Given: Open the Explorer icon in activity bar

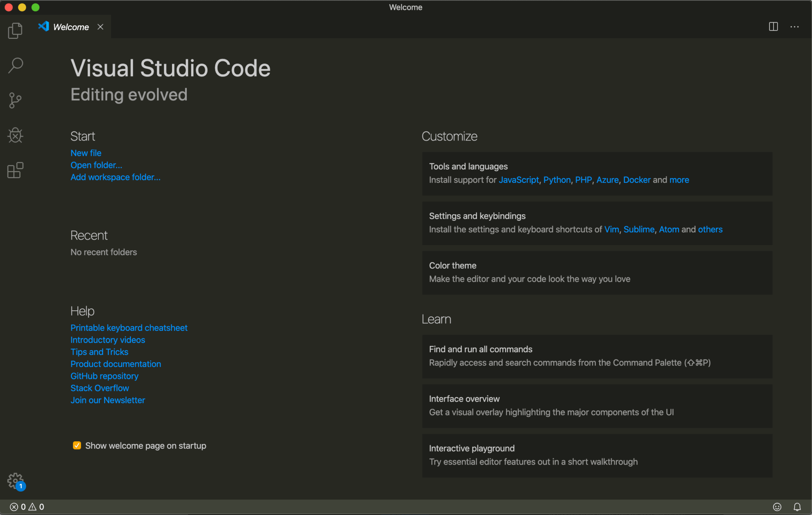Looking at the screenshot, I should pos(15,31).
